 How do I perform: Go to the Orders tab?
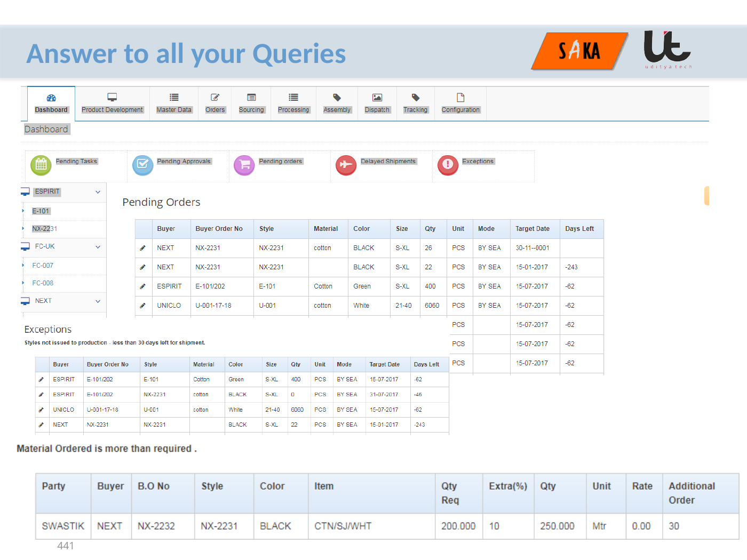click(215, 103)
